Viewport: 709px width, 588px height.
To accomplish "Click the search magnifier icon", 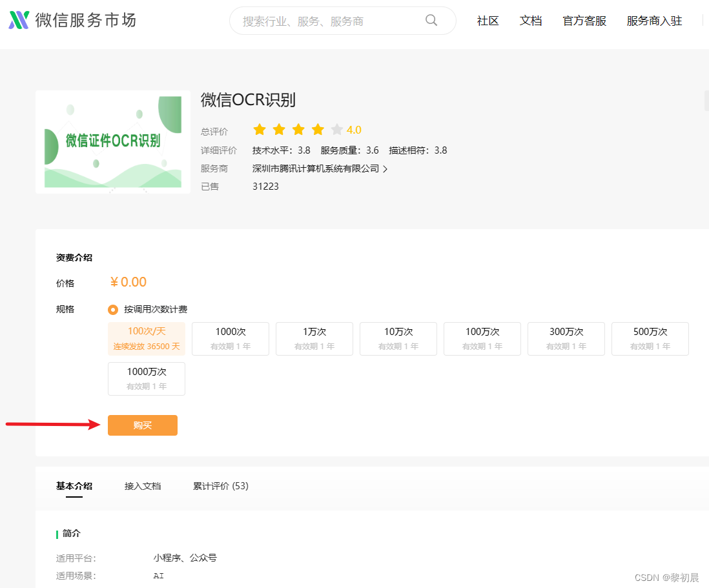I will [431, 21].
